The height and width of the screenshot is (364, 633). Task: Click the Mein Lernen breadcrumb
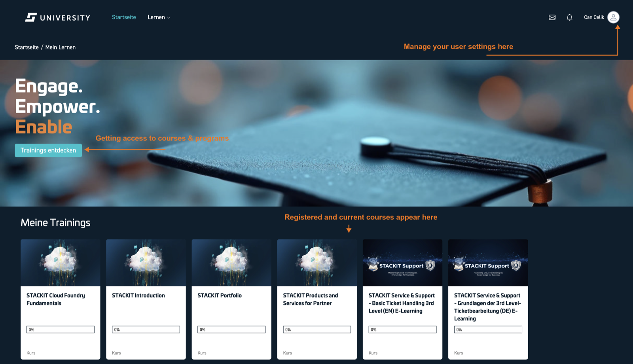click(x=60, y=47)
